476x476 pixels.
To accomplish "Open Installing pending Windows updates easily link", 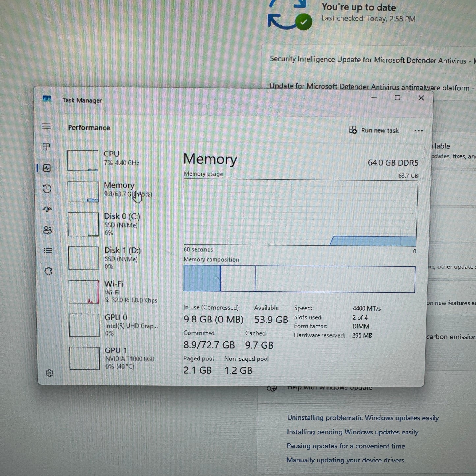I will click(352, 432).
